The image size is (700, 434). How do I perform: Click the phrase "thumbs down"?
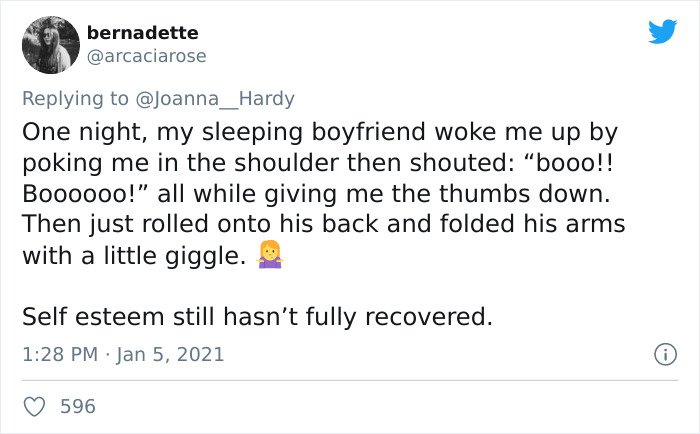525,194
